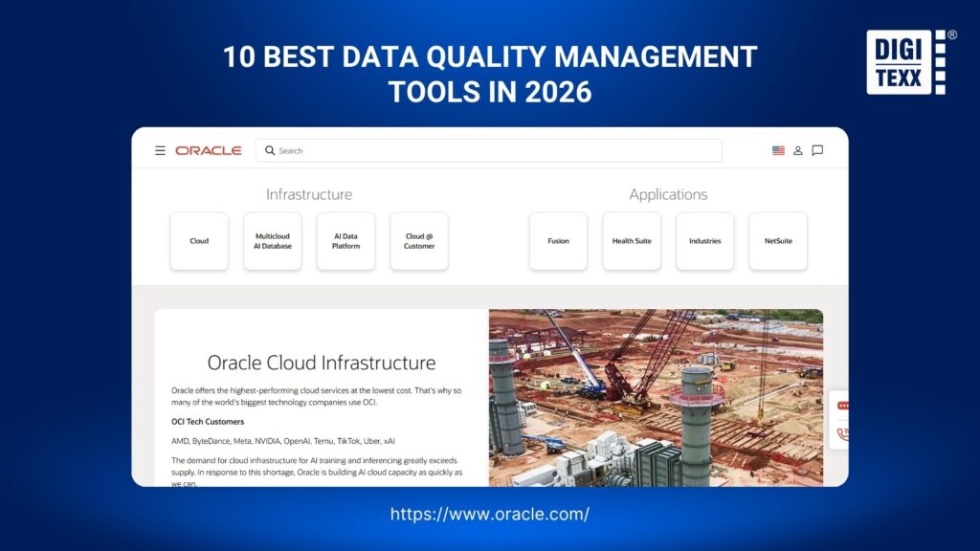Open the Cloud infrastructure card
Image resolution: width=980 pixels, height=551 pixels.
point(199,241)
